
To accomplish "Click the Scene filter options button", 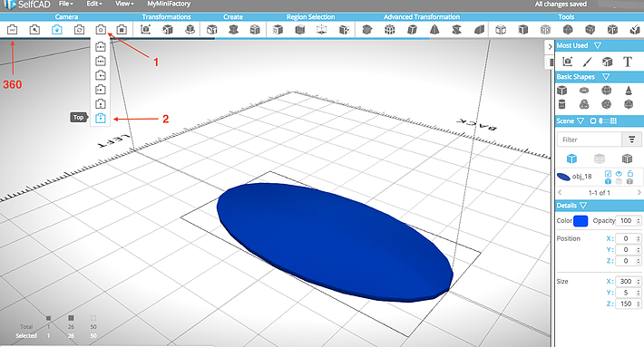I will coord(631,140).
